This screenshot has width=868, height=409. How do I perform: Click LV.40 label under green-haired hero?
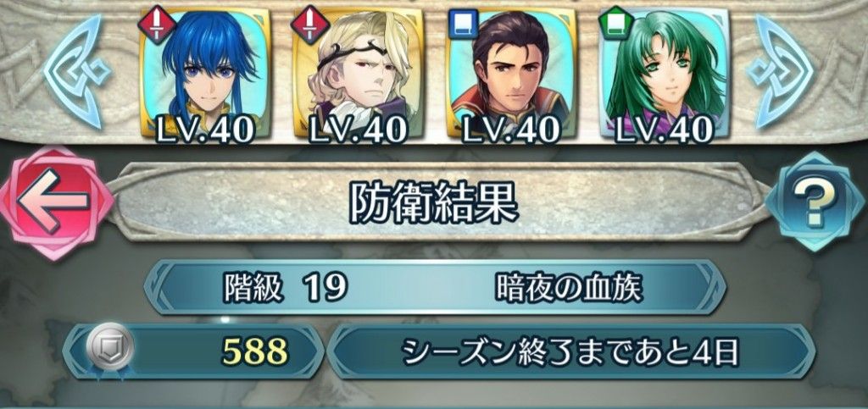click(x=665, y=129)
